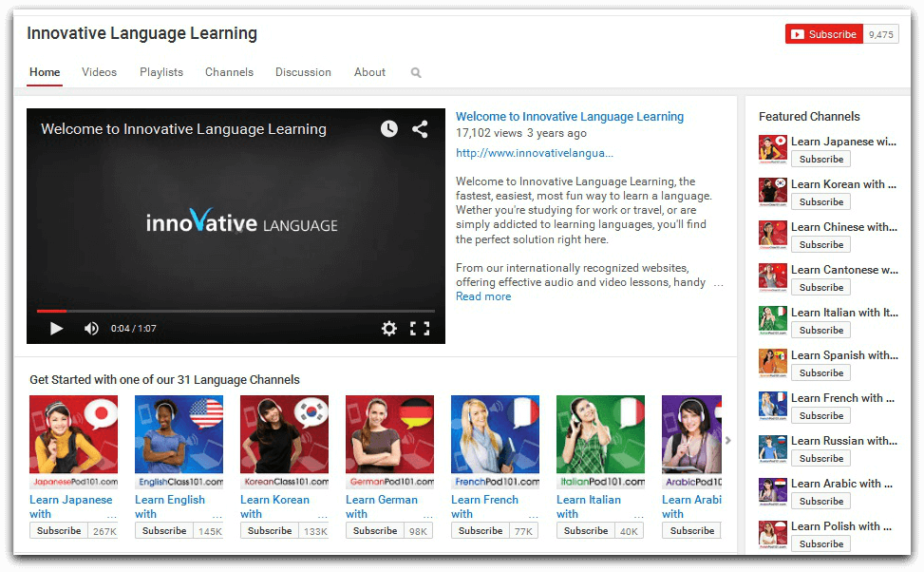Click featured Learn Spanish channel icon
Image resolution: width=924 pixels, height=572 pixels.
tap(773, 363)
